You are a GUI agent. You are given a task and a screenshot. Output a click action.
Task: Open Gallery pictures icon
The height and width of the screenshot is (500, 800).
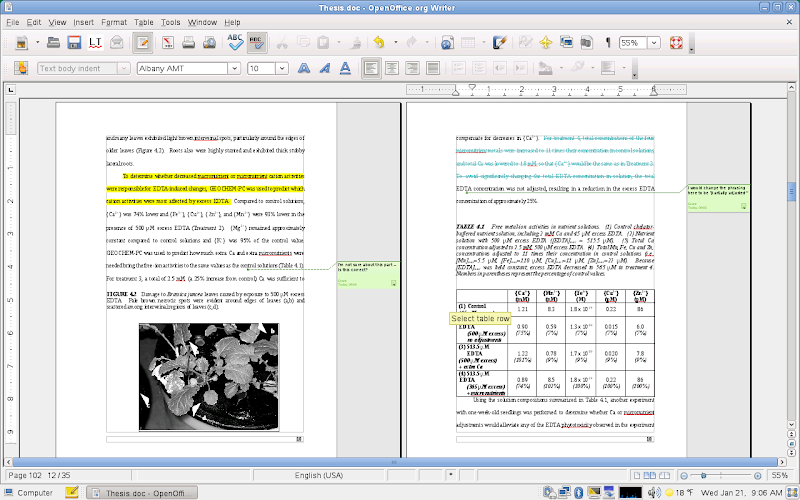point(566,43)
